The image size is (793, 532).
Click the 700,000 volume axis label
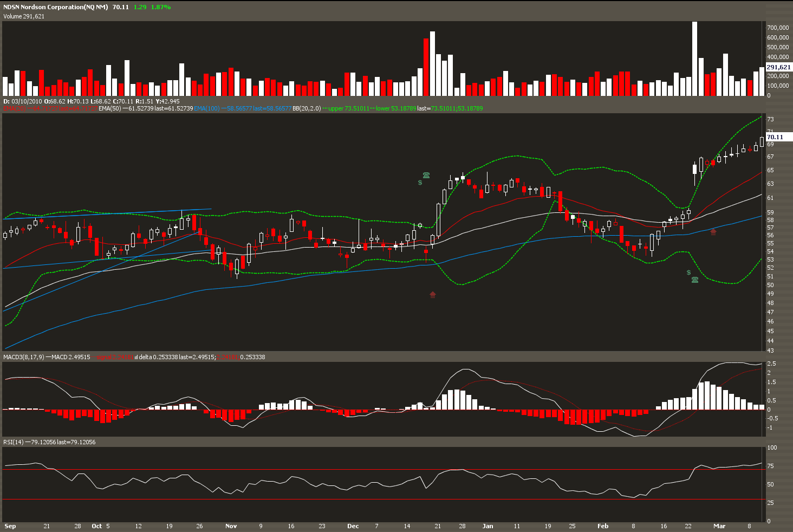pos(778,28)
